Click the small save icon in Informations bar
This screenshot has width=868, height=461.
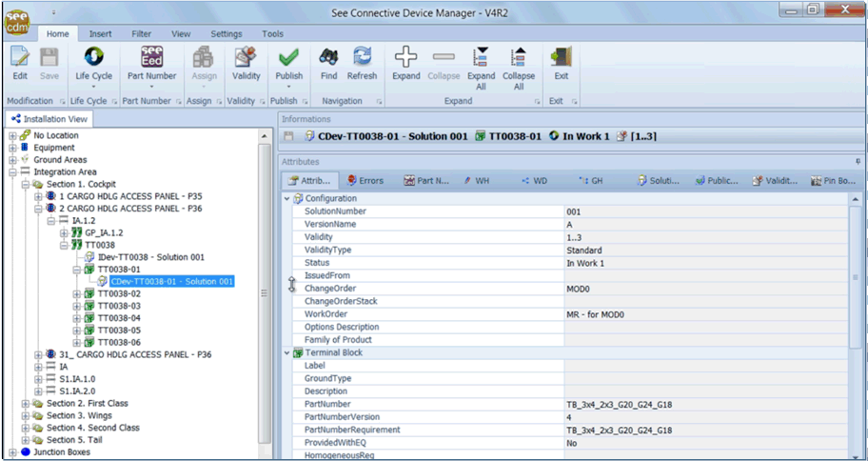(287, 136)
